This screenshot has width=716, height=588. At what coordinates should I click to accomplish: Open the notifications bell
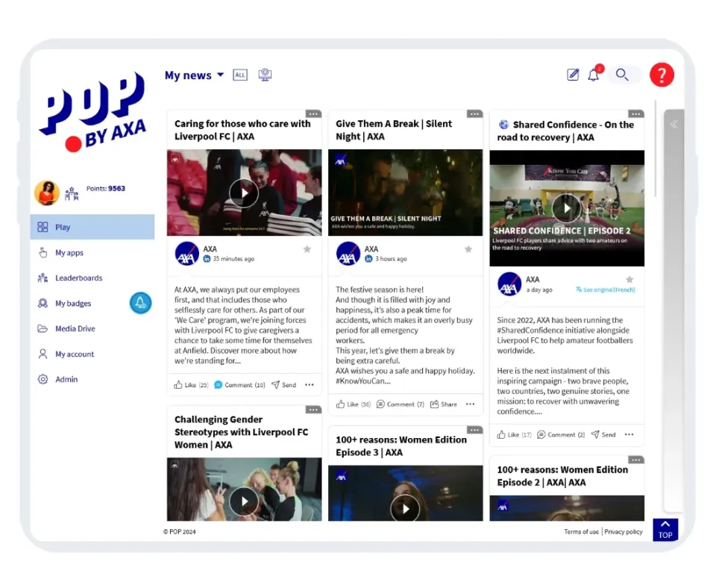point(594,74)
